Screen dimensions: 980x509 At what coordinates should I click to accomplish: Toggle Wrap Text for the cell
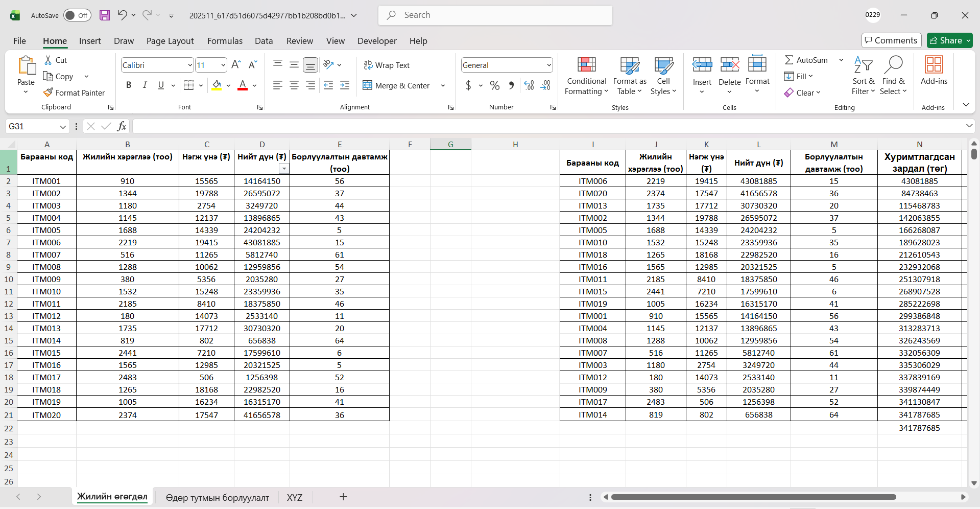(x=387, y=65)
